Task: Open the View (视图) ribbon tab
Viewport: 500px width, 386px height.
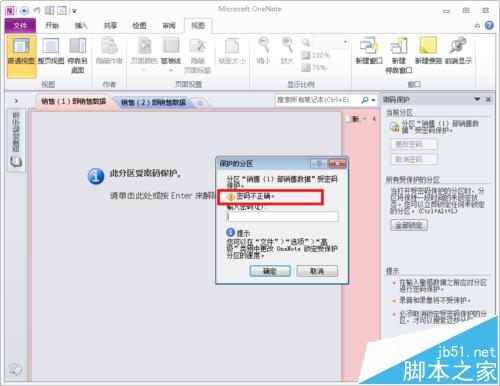Action: [198, 26]
